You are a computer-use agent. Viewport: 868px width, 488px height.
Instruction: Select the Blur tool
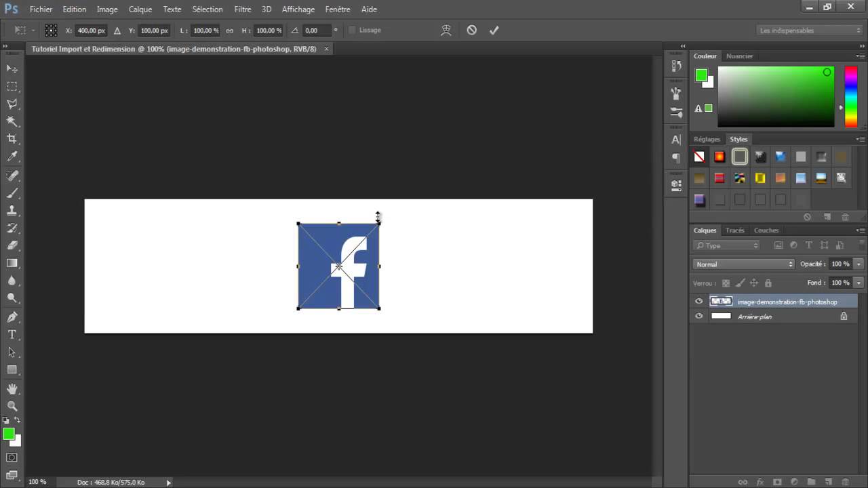pos(12,281)
